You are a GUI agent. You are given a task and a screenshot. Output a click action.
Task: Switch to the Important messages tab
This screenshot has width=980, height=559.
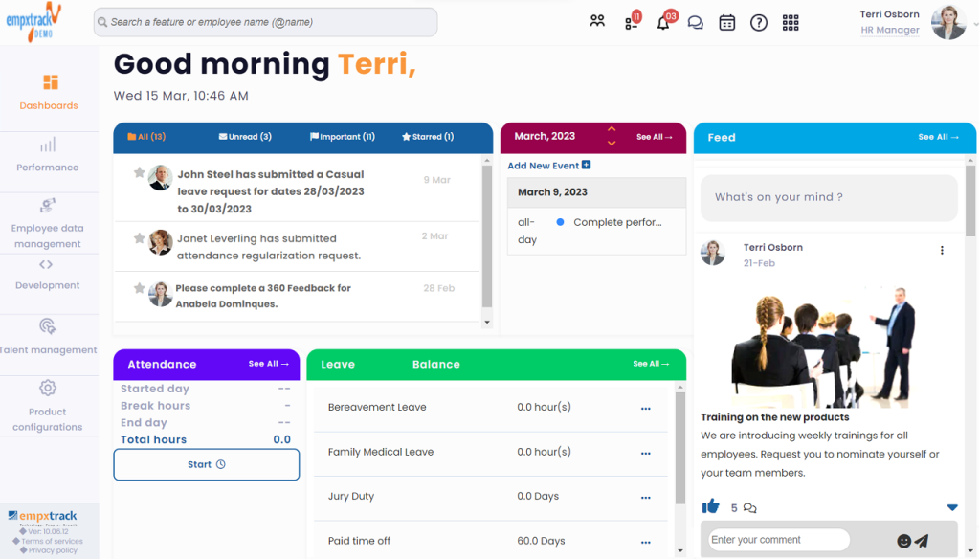(x=341, y=137)
